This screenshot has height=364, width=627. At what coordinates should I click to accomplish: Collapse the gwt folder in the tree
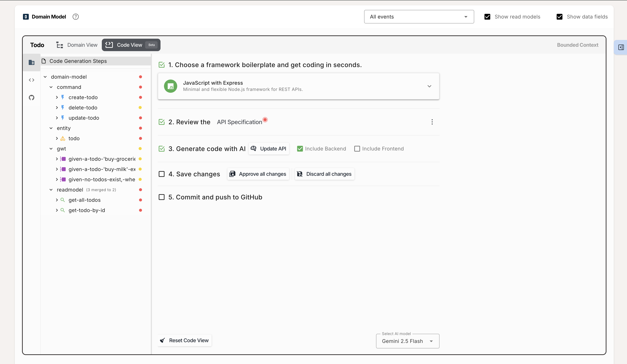click(51, 149)
